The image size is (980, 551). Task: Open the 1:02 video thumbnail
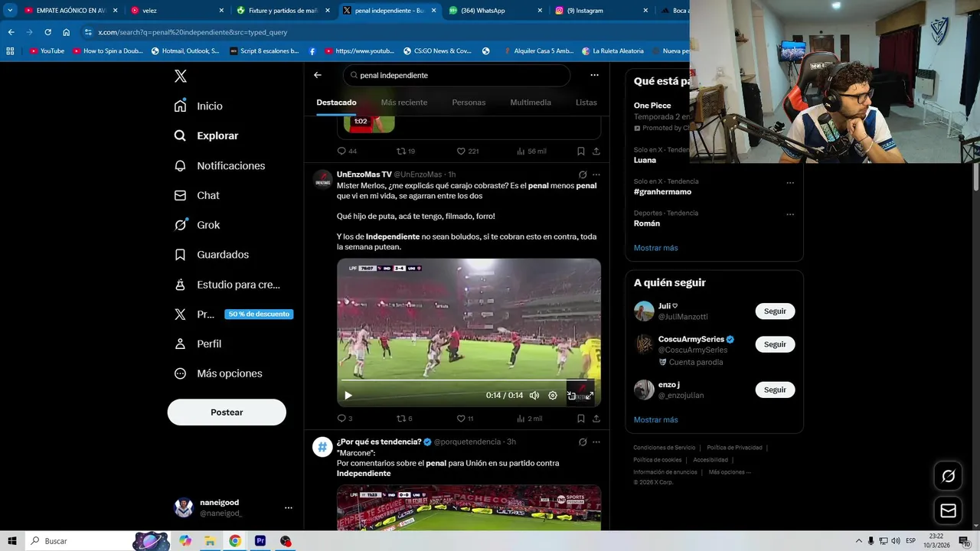click(369, 124)
